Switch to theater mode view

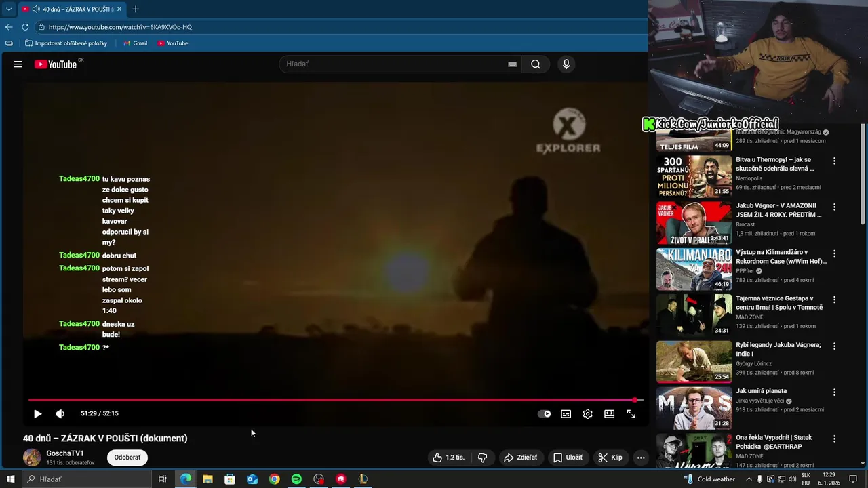pos(610,413)
